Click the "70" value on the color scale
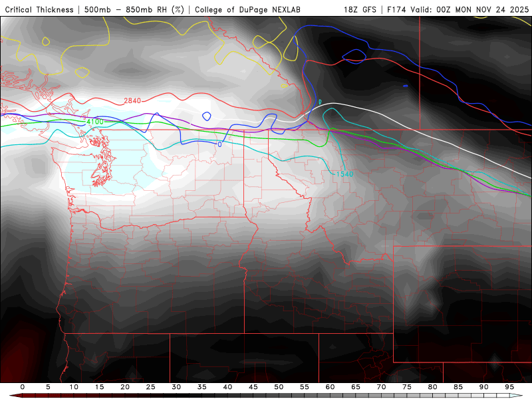The image size is (532, 399). click(x=381, y=387)
